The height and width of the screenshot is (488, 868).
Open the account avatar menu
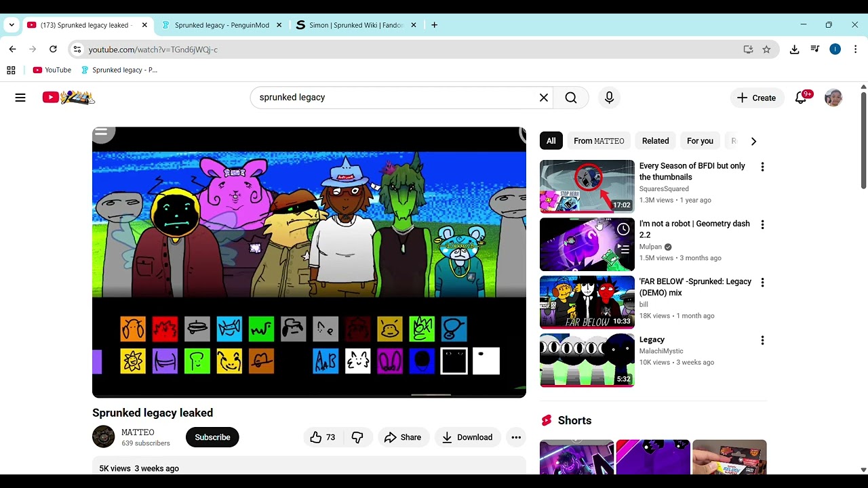(833, 98)
